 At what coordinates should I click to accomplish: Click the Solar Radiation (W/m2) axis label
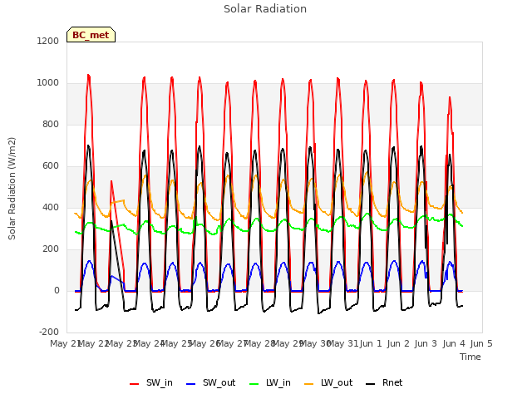[x=12, y=189]
